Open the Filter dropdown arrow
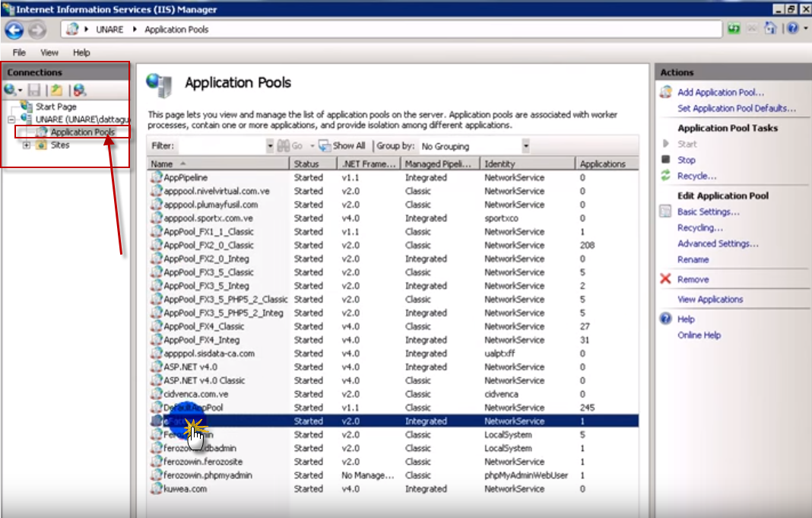The height and width of the screenshot is (518, 812). pos(270,145)
